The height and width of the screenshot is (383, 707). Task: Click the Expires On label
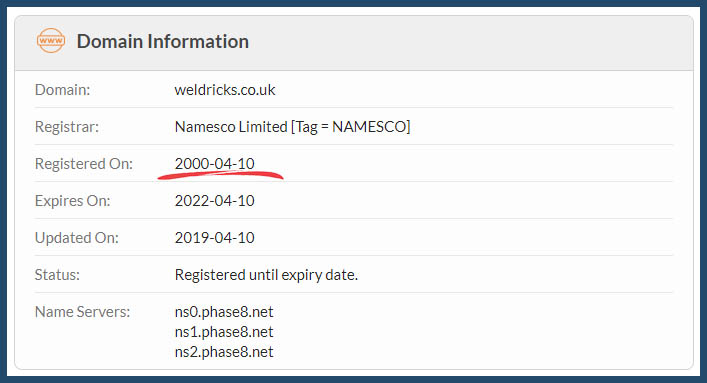coord(73,201)
